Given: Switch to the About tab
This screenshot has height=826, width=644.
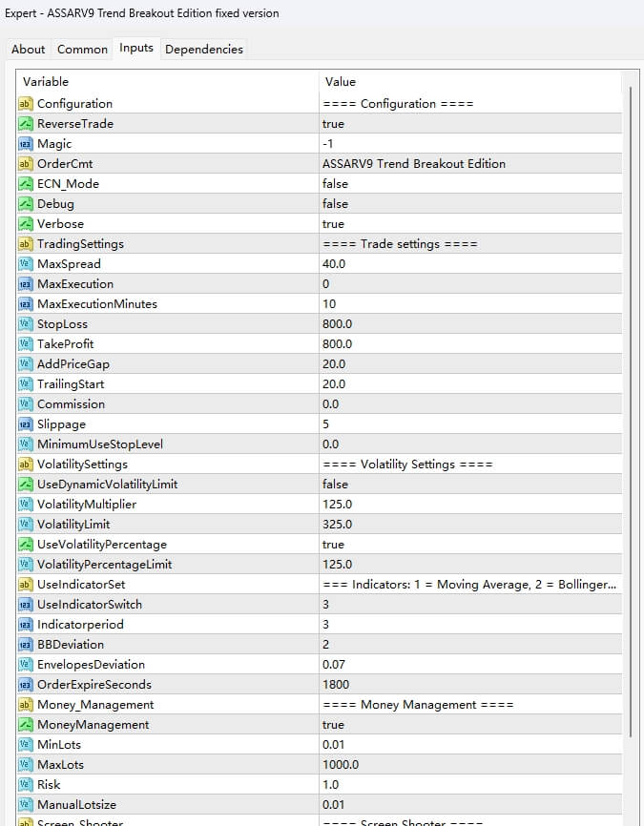Looking at the screenshot, I should pyautogui.click(x=29, y=50).
